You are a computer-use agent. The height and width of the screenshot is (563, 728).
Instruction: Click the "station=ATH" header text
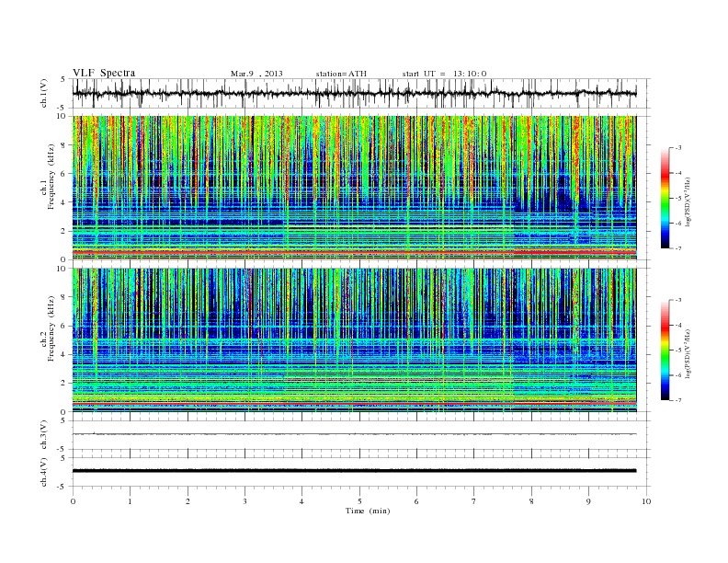pos(341,74)
